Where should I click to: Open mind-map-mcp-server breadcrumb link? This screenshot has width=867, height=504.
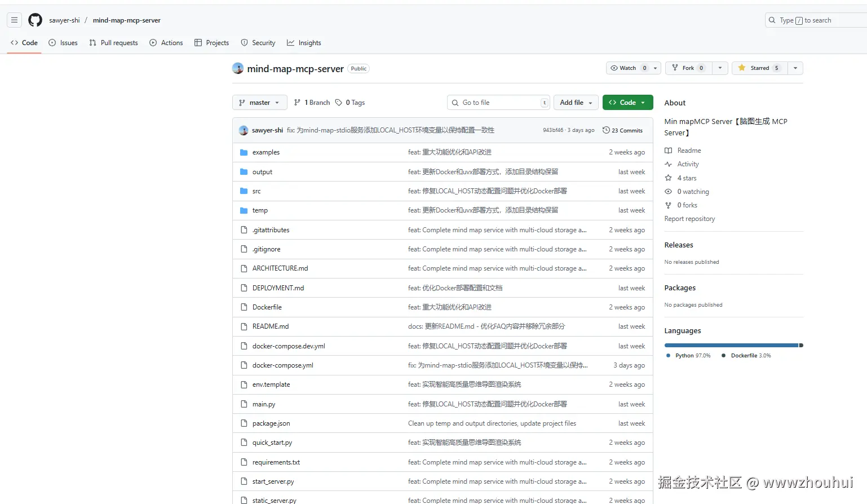[127, 20]
